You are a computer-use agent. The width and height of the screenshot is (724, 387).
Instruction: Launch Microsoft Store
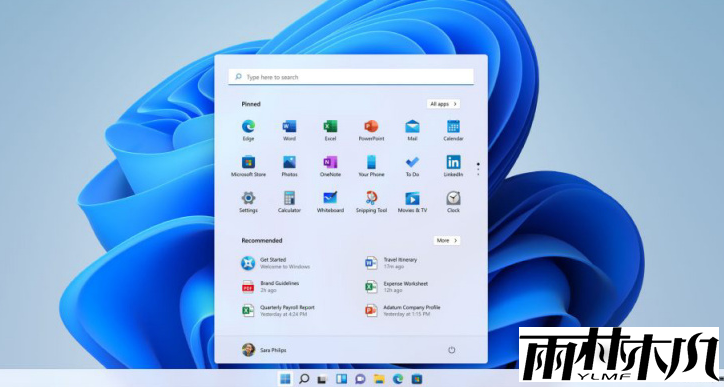[248, 166]
